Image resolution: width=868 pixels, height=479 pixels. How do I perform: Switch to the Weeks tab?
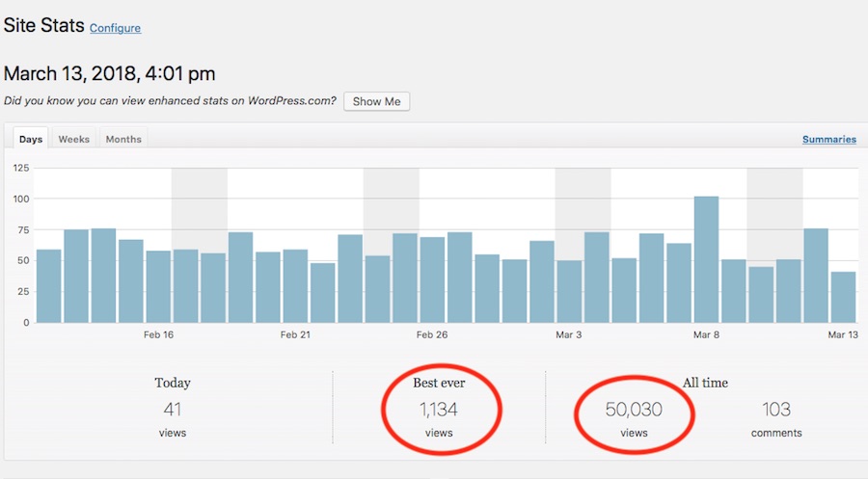point(74,139)
